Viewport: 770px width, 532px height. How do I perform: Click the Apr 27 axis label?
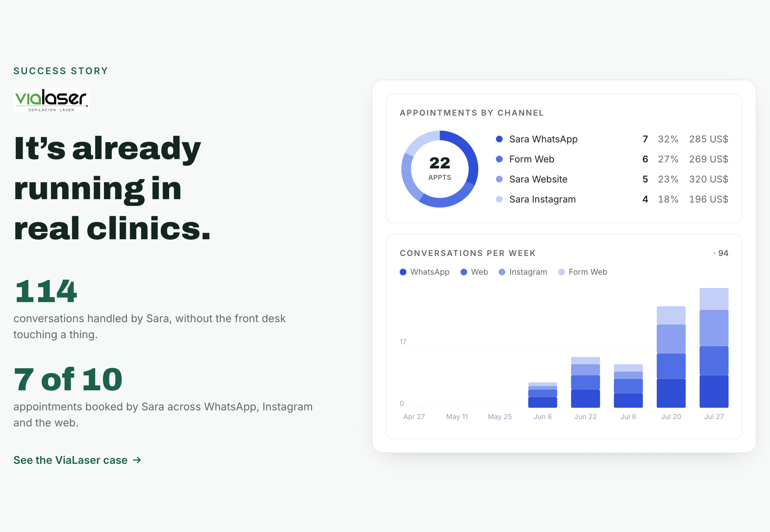pos(414,417)
